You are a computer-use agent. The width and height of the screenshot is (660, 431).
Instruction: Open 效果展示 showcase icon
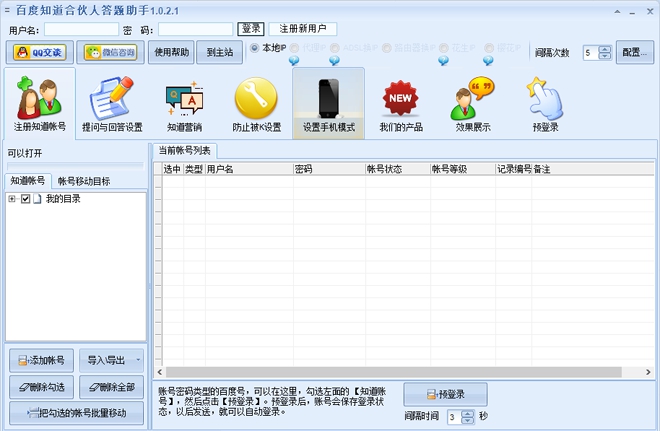[x=473, y=104]
